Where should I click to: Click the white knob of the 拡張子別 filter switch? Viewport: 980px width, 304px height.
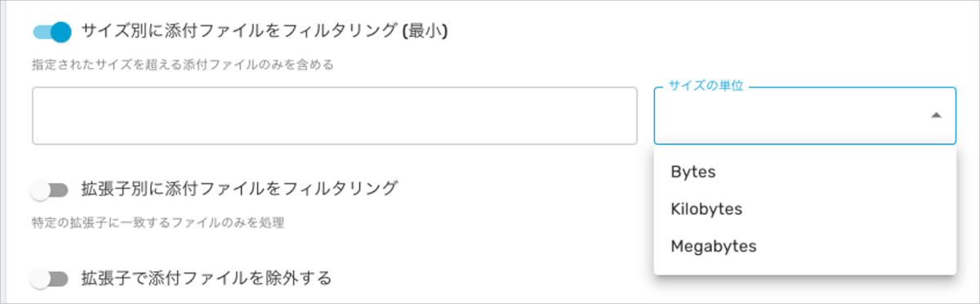click(x=41, y=190)
